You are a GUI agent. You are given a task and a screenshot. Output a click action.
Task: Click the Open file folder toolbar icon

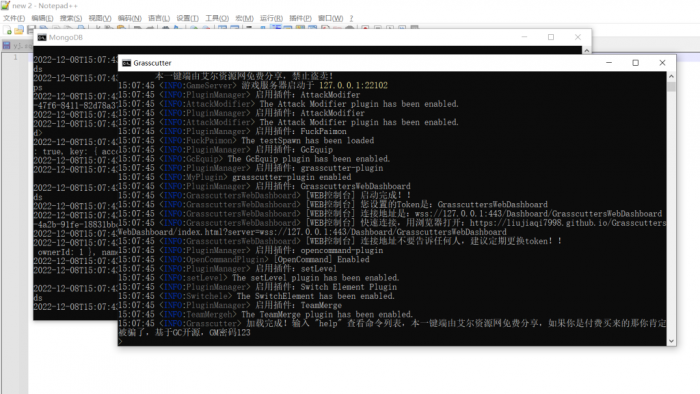click(19, 30)
